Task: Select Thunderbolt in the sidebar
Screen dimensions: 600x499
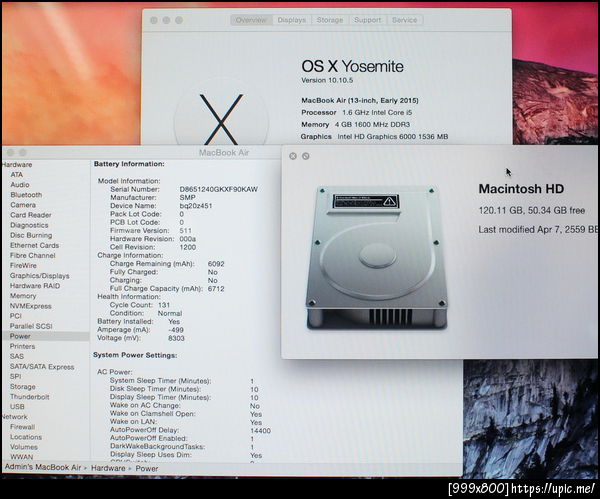Action: pyautogui.click(x=29, y=397)
